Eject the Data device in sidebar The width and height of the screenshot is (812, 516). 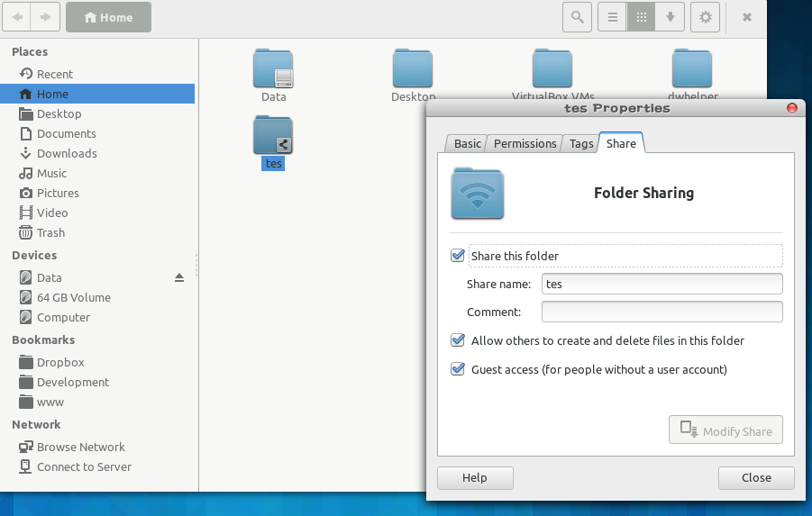[179, 277]
